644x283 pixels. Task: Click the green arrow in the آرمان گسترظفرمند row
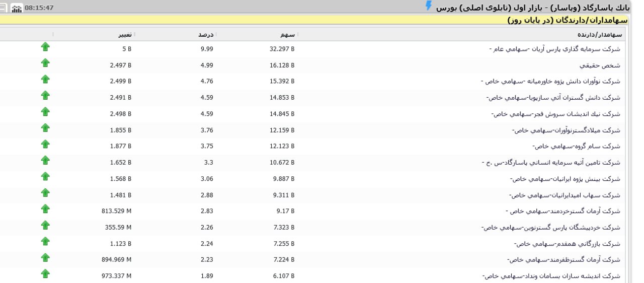(45, 257)
